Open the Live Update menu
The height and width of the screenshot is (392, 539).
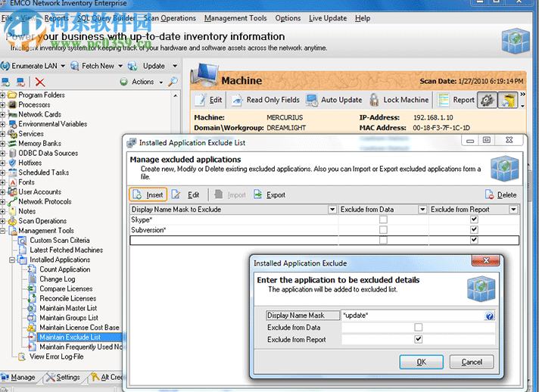click(x=328, y=18)
